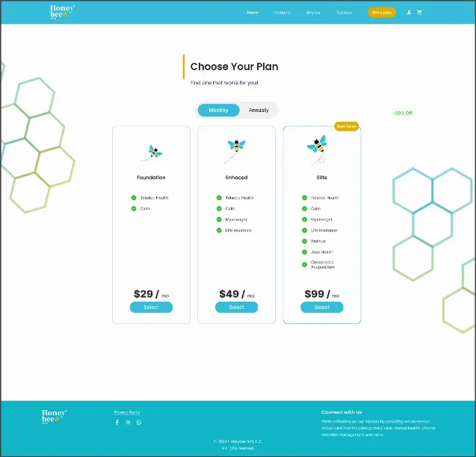Click the -20% Off label

click(x=403, y=114)
